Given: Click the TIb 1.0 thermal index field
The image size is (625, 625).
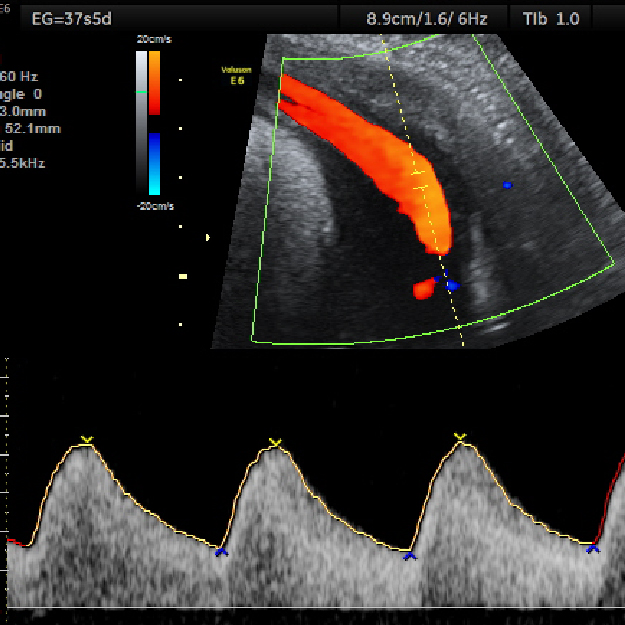Looking at the screenshot, I should point(550,17).
